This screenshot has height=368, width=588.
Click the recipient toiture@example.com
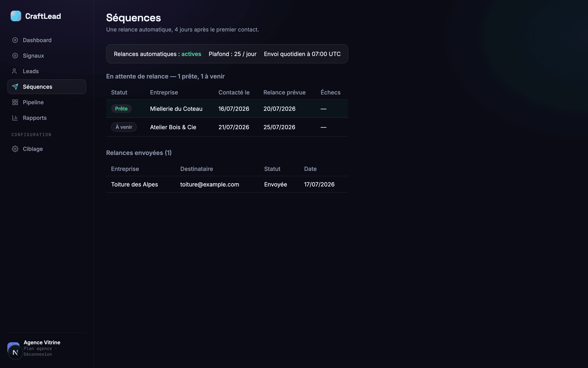point(210,184)
